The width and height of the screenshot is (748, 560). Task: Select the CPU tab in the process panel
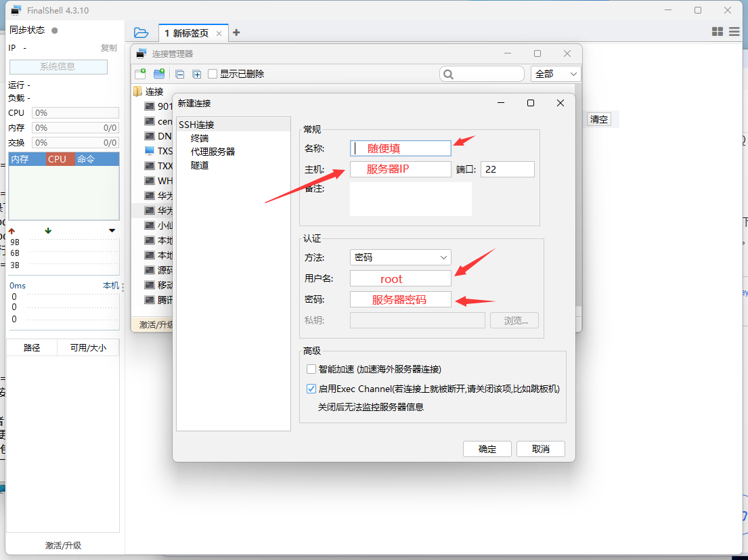pos(60,159)
